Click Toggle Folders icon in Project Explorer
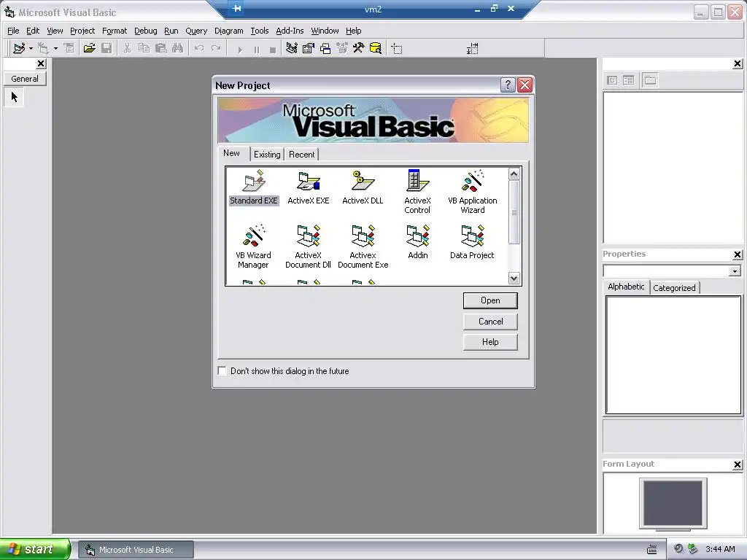Image resolution: width=747 pixels, height=560 pixels. click(650, 80)
